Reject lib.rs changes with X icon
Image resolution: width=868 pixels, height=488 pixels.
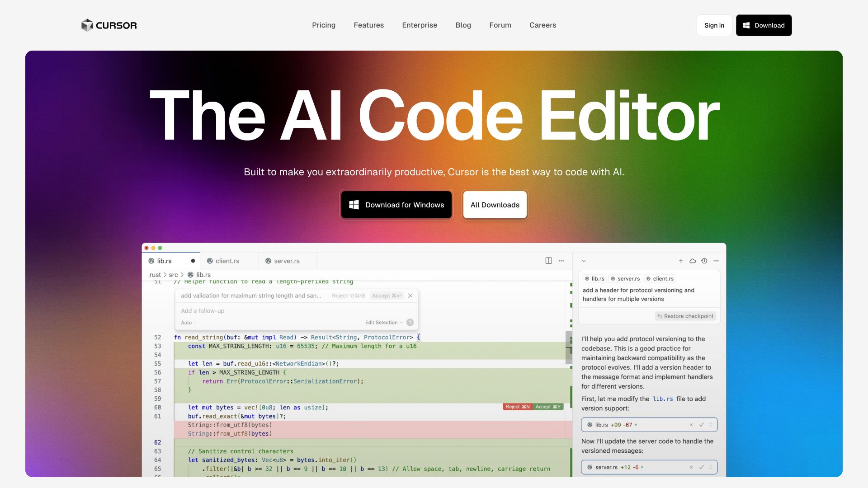691,425
